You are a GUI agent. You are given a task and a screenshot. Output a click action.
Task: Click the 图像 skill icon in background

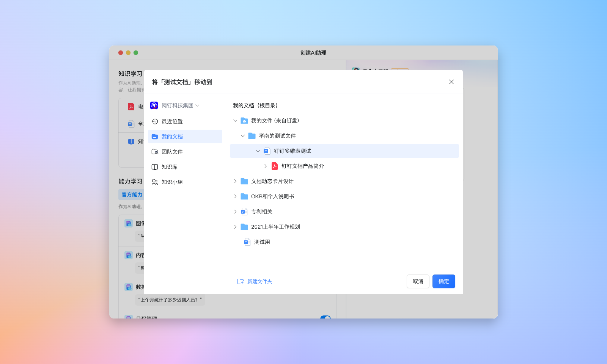pyautogui.click(x=129, y=223)
